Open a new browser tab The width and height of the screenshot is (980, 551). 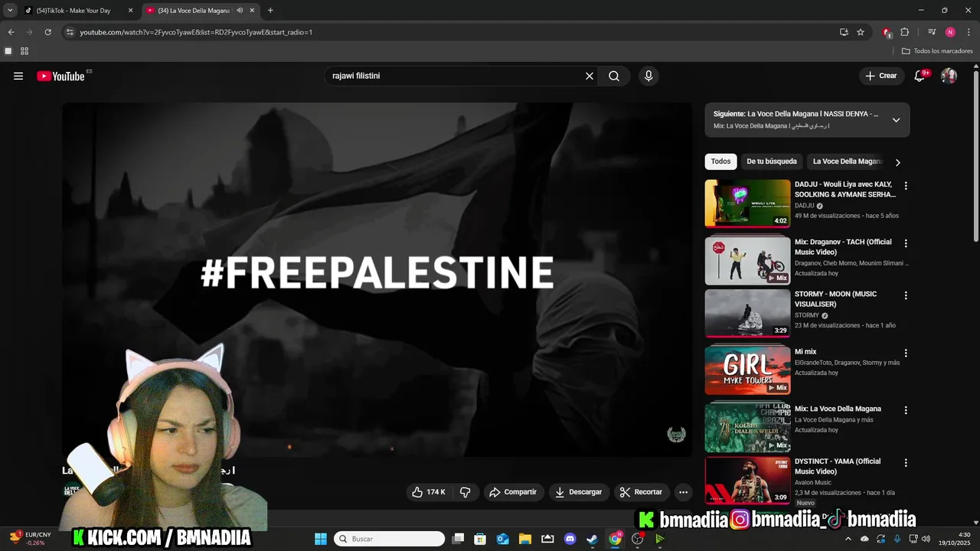tap(270, 11)
